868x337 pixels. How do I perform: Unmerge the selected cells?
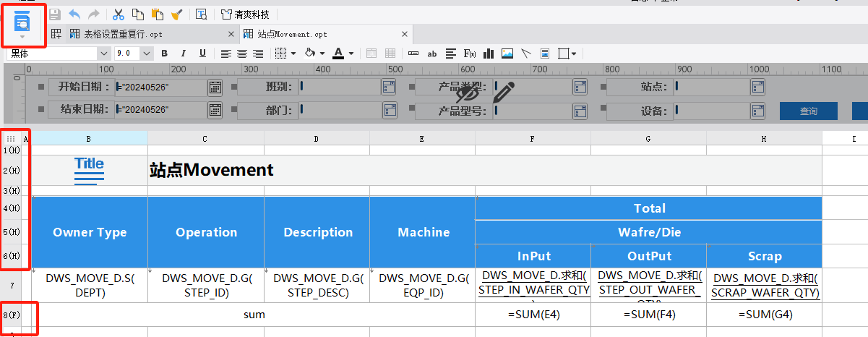point(390,53)
